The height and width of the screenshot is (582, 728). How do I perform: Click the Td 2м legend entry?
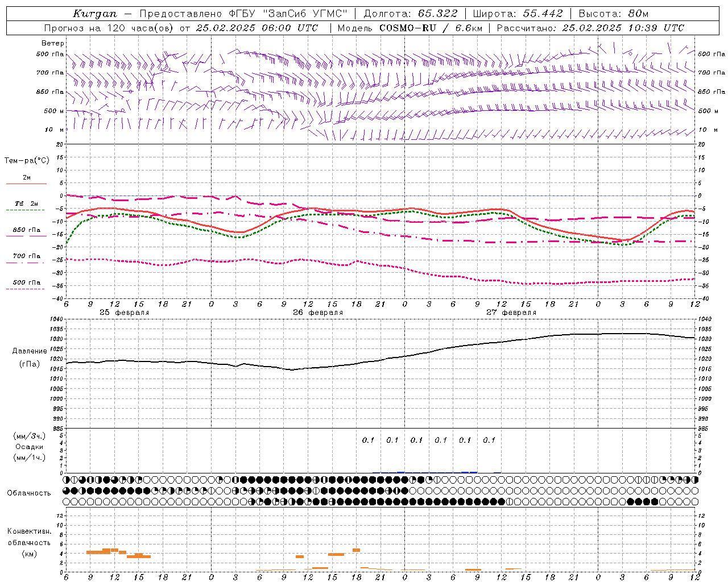point(27,203)
